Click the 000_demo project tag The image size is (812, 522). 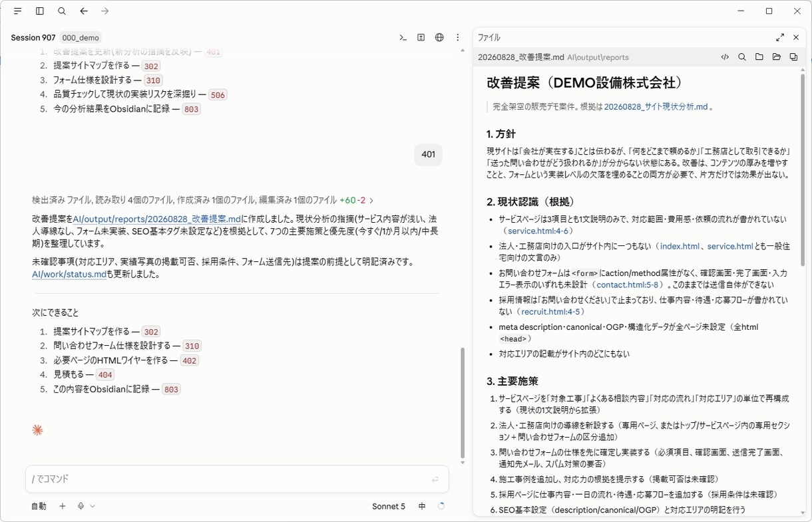click(x=81, y=38)
